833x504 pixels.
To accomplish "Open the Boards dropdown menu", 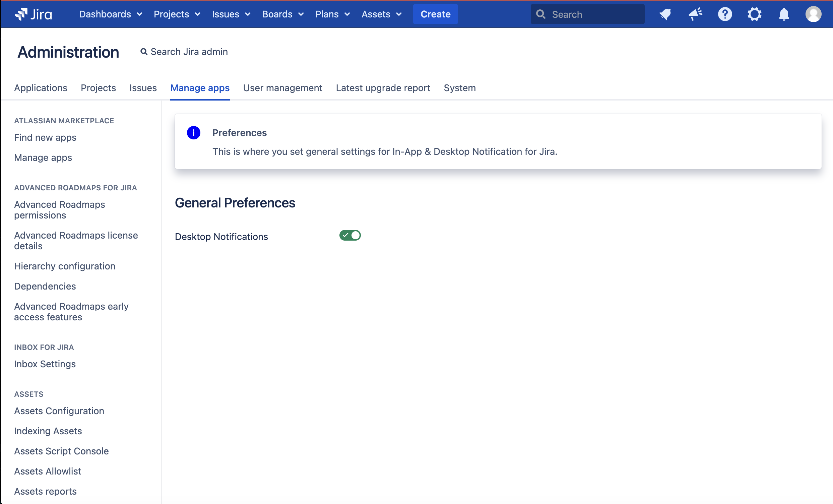I will (282, 14).
